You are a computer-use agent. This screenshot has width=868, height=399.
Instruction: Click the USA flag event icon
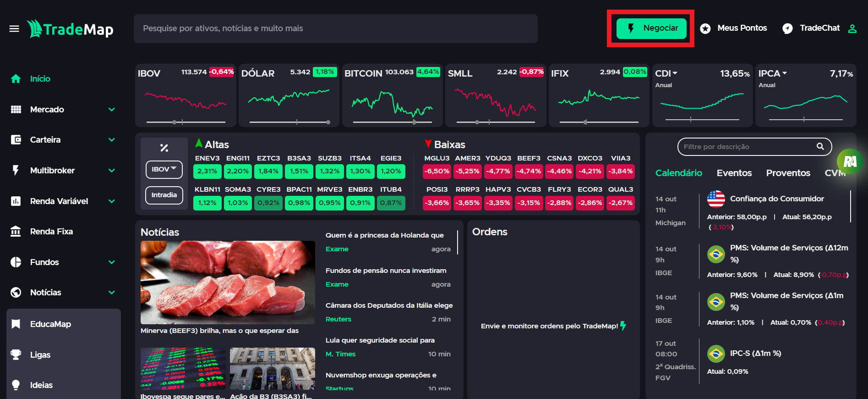click(716, 199)
